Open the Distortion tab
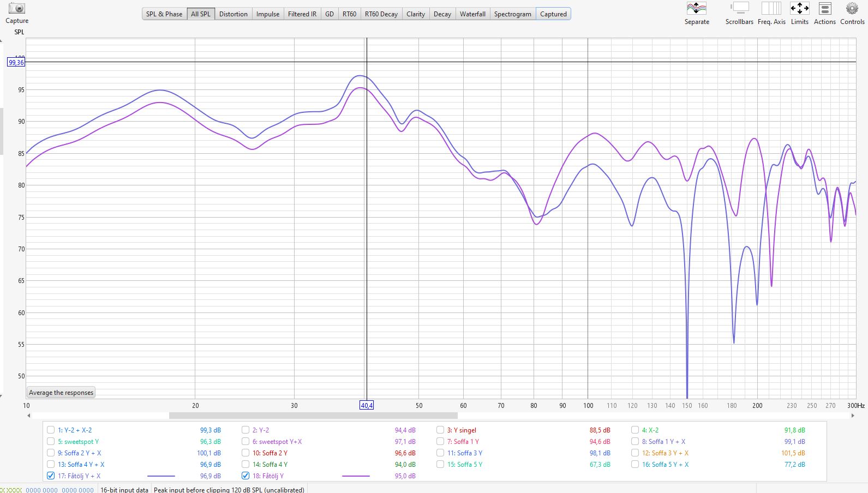Screen dimensions: 868x493 tap(234, 14)
